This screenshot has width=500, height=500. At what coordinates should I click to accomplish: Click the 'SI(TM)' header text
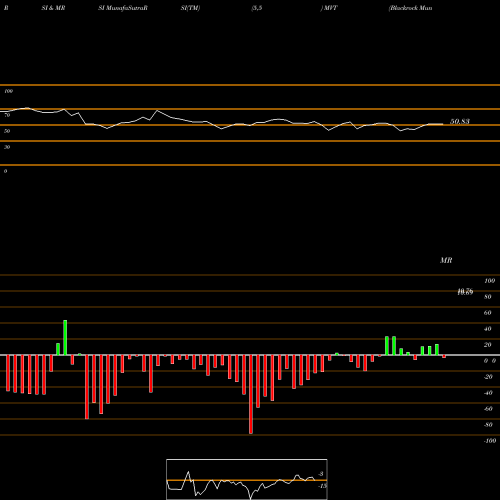point(190,8)
